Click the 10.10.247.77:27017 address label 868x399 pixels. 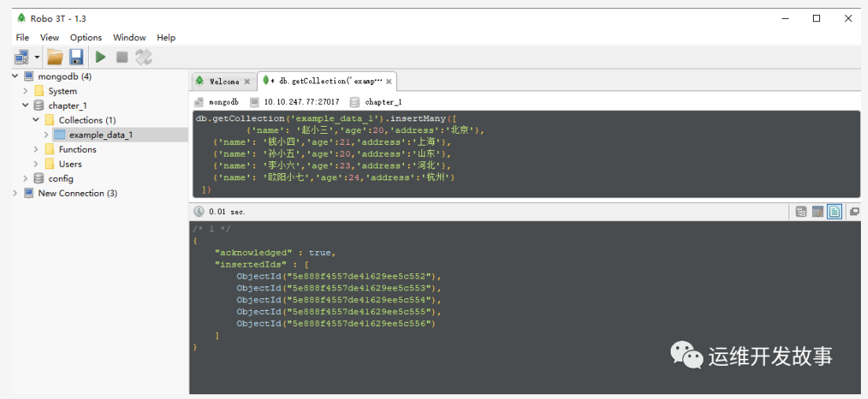click(301, 102)
